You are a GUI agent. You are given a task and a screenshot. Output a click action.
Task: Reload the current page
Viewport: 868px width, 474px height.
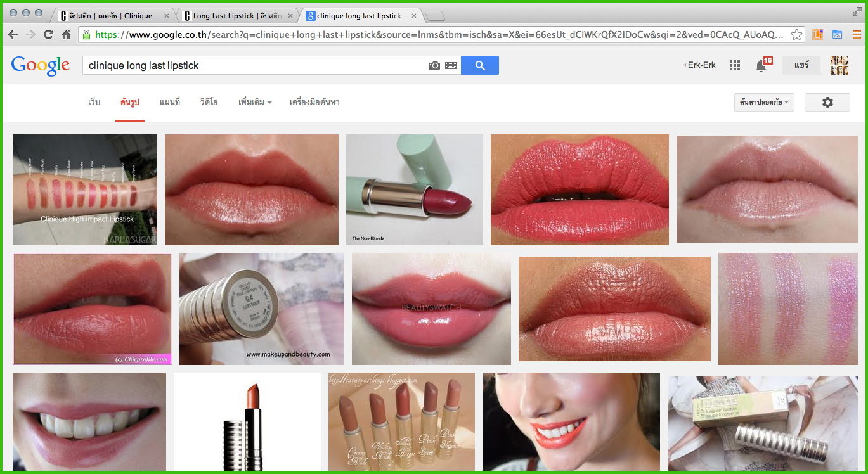click(48, 35)
